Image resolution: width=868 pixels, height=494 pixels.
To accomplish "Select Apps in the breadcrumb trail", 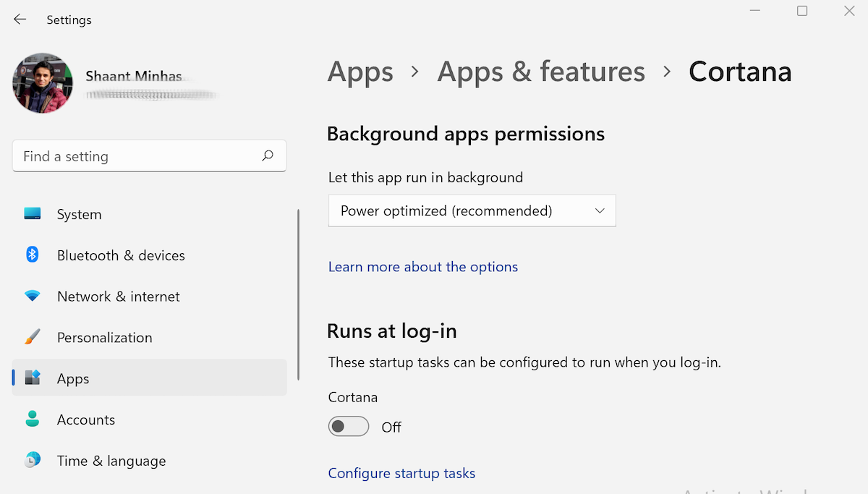I will (x=360, y=72).
